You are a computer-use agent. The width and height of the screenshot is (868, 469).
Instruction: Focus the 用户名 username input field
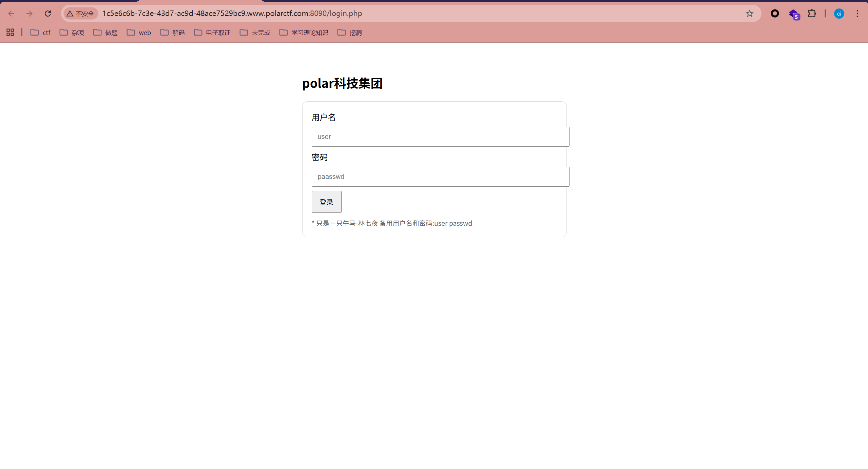[440, 137]
